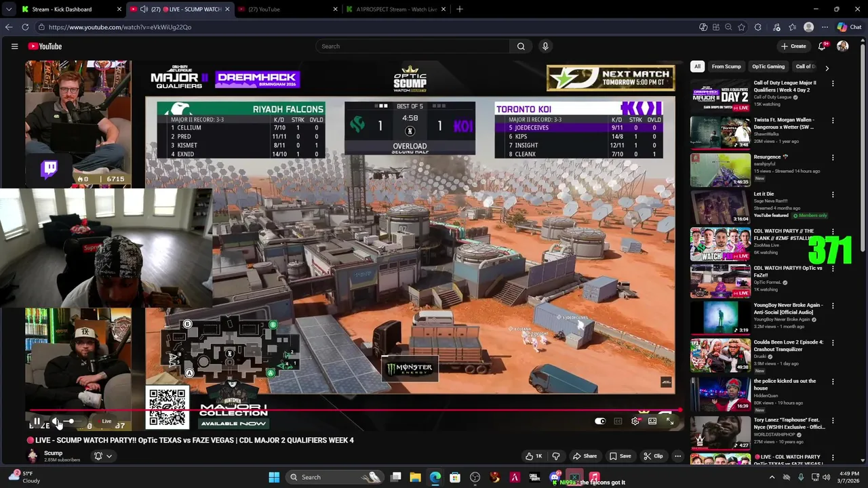This screenshot has height=488, width=868.
Task: Open File Explorer from the taskbar
Action: [416, 477]
